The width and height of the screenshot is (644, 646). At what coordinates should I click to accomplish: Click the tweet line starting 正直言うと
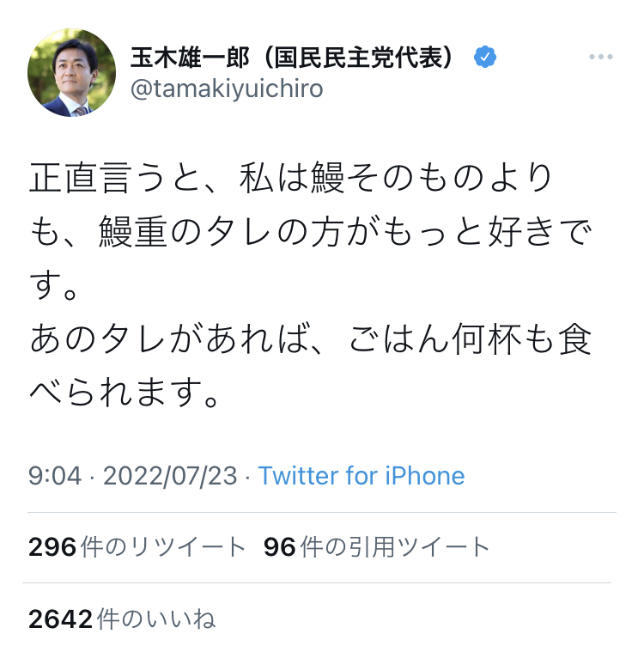[x=291, y=178]
